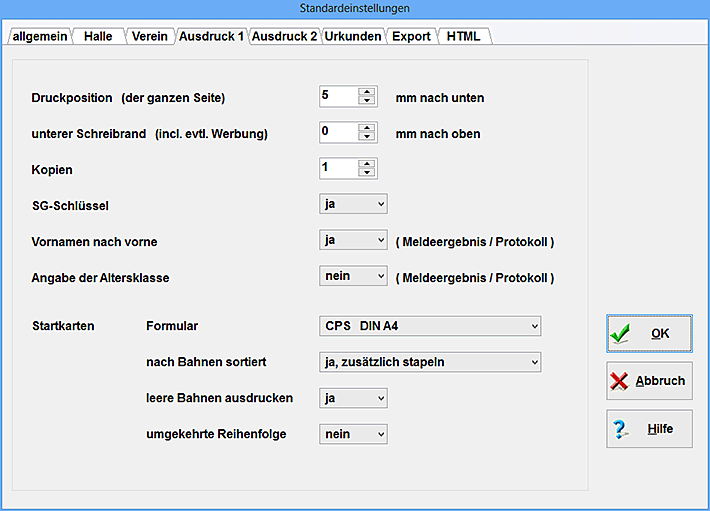Switch to the allgemein tab

click(x=39, y=36)
